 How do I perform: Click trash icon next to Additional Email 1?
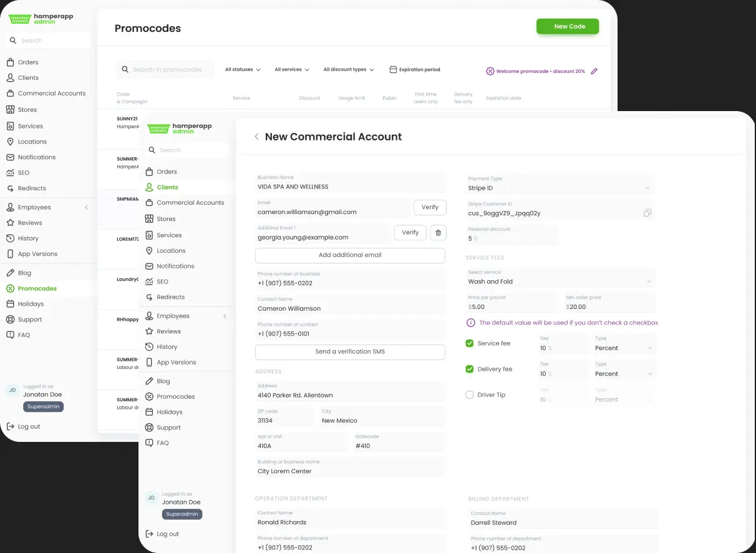[x=438, y=233]
